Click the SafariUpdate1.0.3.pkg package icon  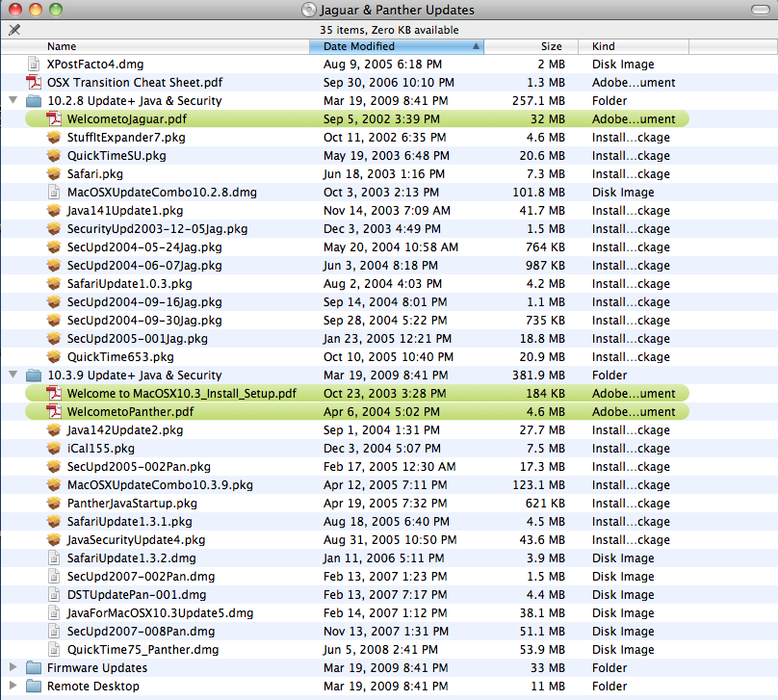[x=54, y=284]
